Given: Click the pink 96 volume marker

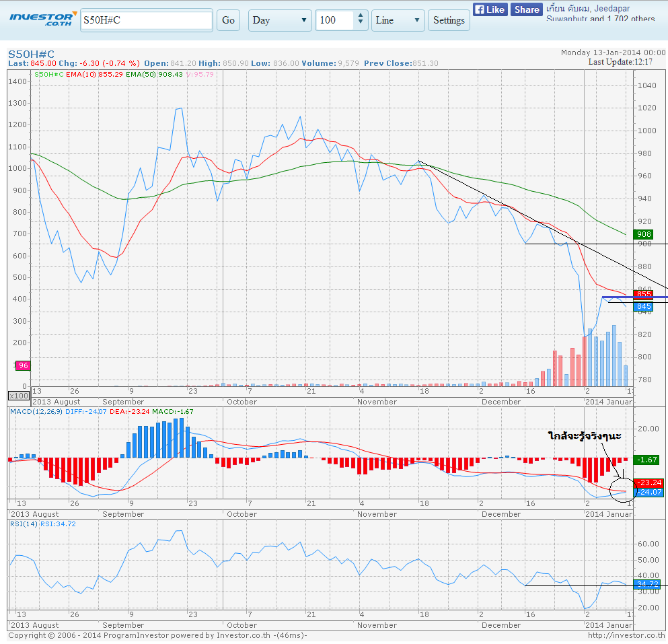Looking at the screenshot, I should pos(22,365).
